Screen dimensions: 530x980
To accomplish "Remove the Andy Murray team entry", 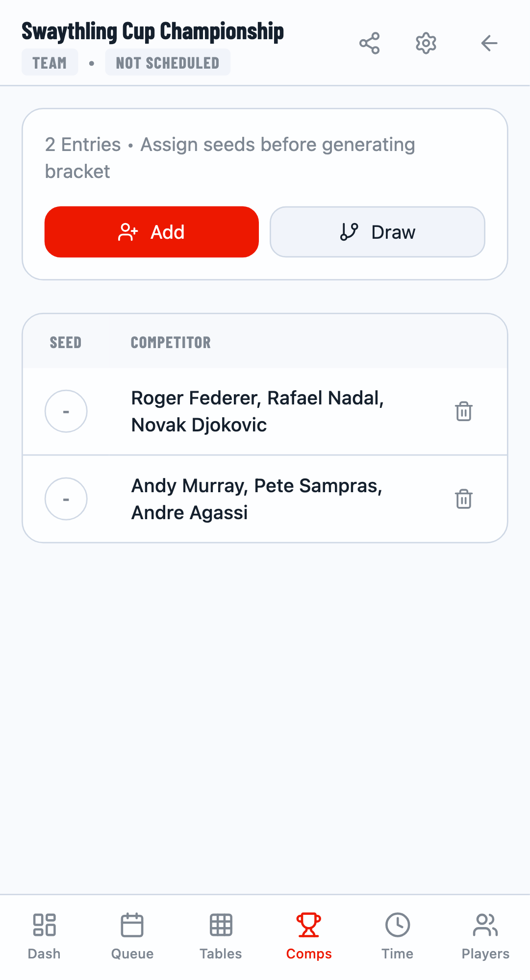I will [x=463, y=499].
